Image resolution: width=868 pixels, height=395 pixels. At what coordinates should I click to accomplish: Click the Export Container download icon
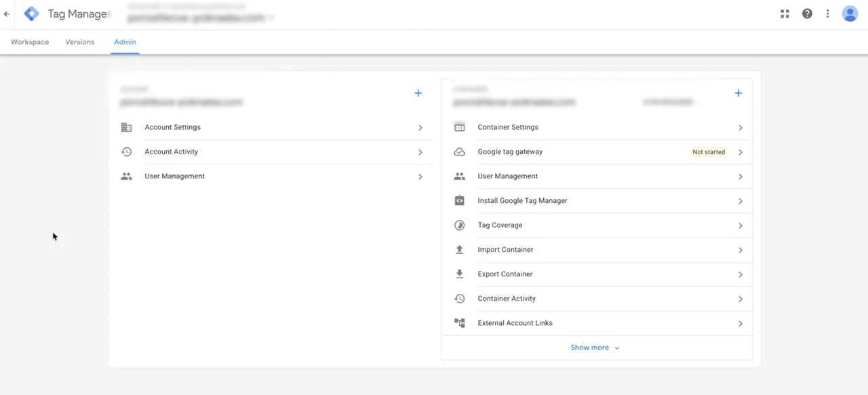(x=459, y=274)
